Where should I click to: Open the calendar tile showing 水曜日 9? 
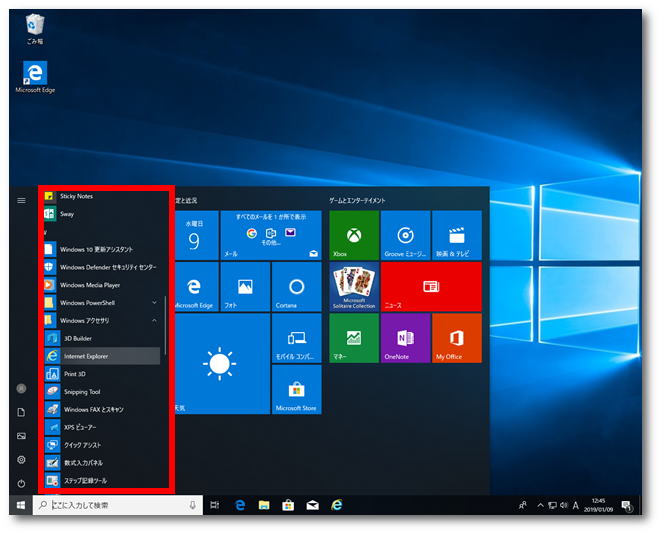pos(196,235)
